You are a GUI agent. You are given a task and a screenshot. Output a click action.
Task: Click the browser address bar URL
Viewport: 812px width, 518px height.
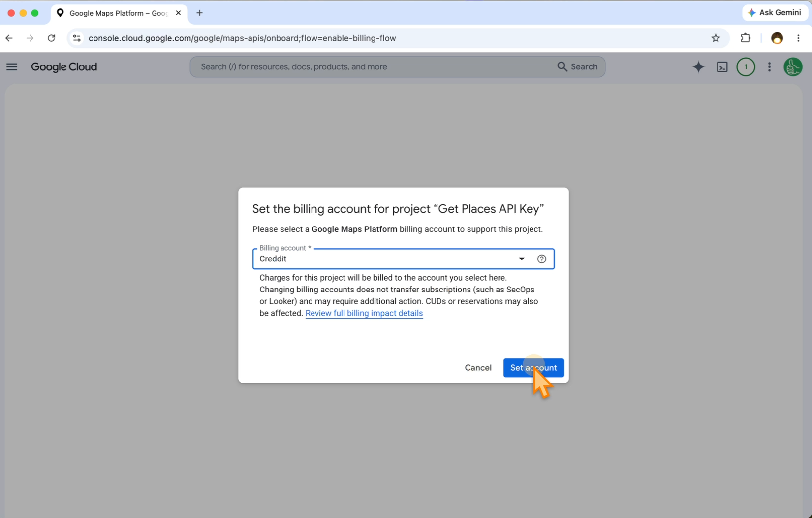242,38
